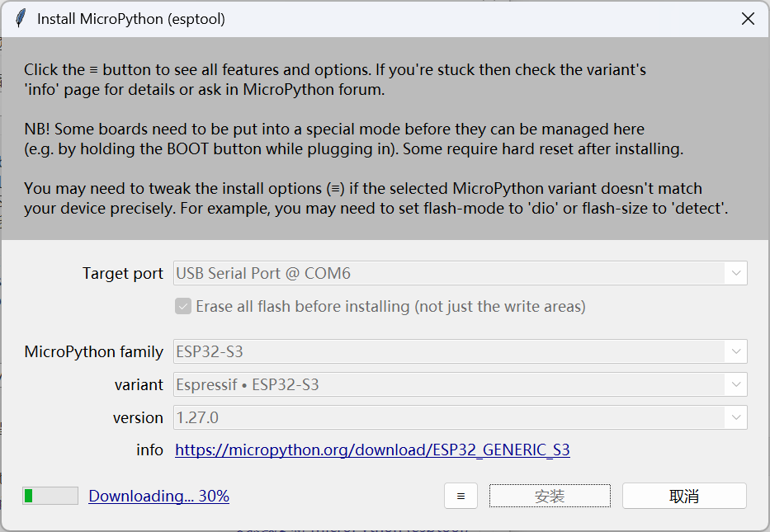Viewport: 770px width, 532px height.
Task: Click the Install MicroPython (esptool) title text
Action: [x=131, y=19]
